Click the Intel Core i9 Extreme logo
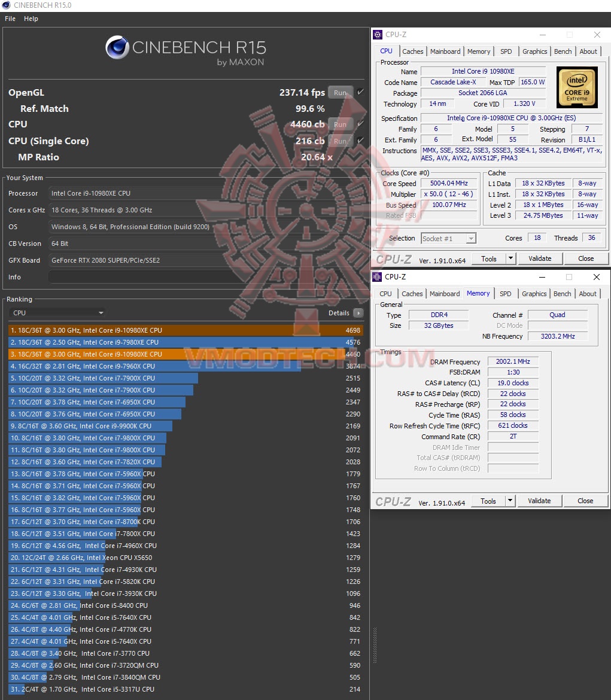The height and width of the screenshot is (700, 611). (x=577, y=87)
